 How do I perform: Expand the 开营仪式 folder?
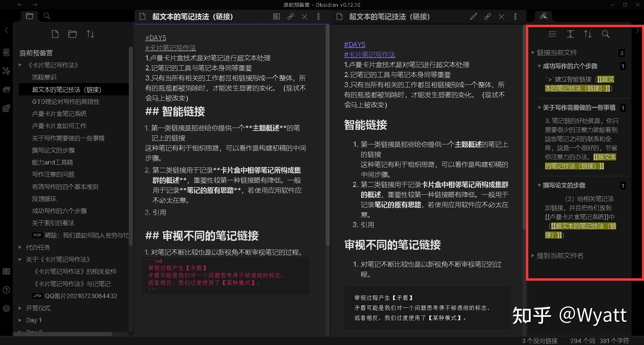tap(20, 308)
